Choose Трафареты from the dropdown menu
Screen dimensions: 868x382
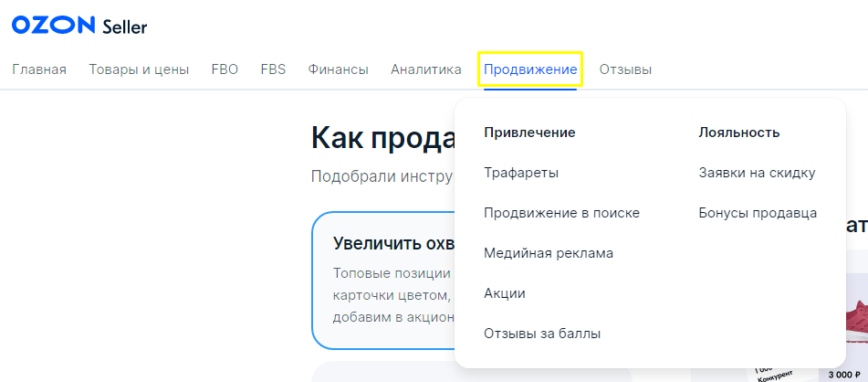pyautogui.click(x=521, y=173)
